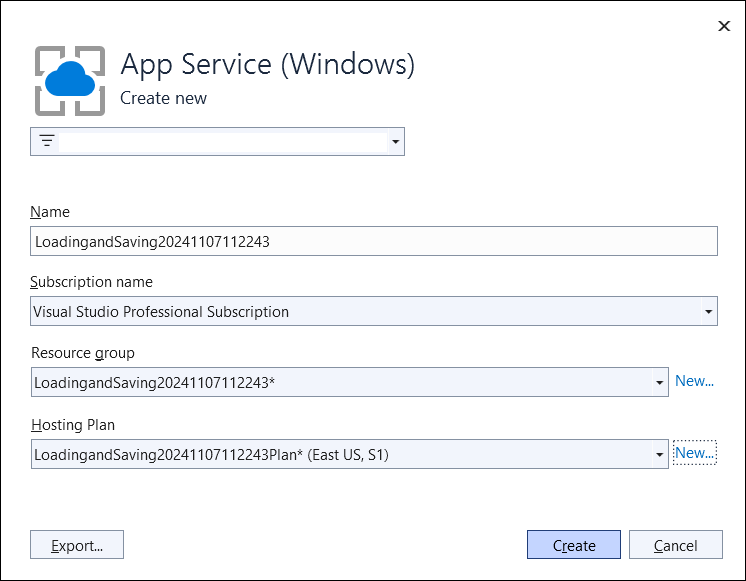Viewport: 746px width, 581px height.
Task: Edit the Name text field
Action: 373,241
